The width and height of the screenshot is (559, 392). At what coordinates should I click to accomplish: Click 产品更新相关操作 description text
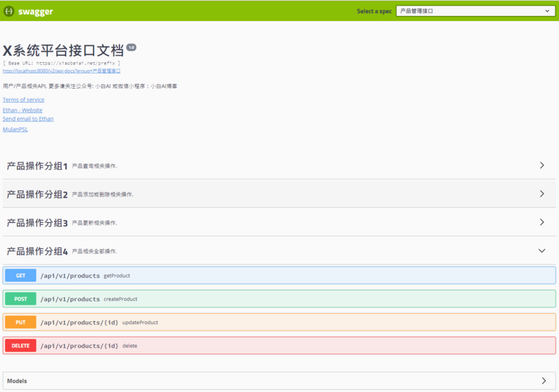(x=94, y=223)
